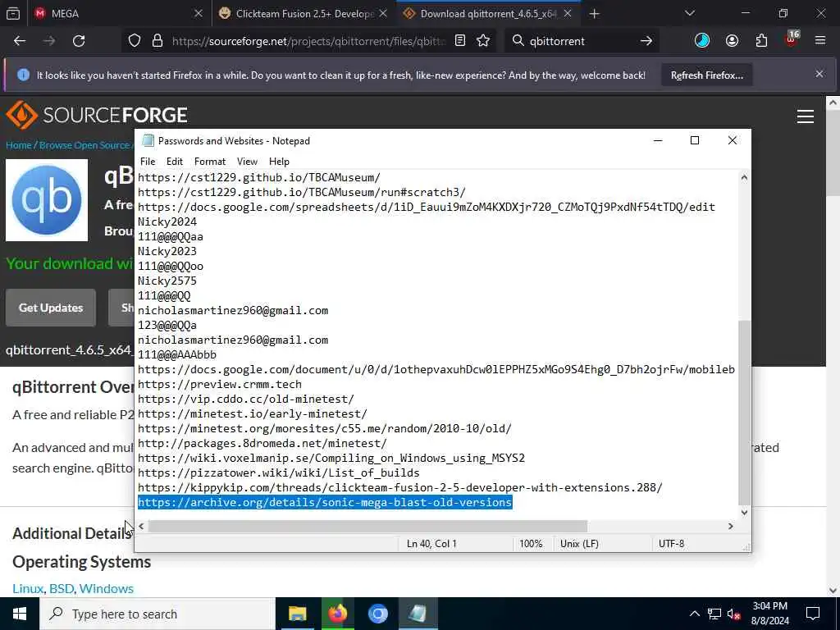
Task: Open Notepad Help menu
Action: pos(279,162)
